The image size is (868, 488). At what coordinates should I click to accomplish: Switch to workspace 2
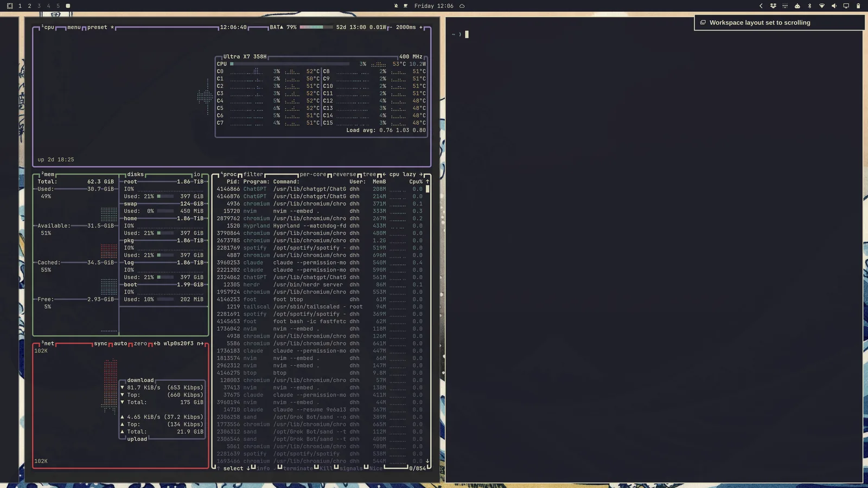(29, 6)
